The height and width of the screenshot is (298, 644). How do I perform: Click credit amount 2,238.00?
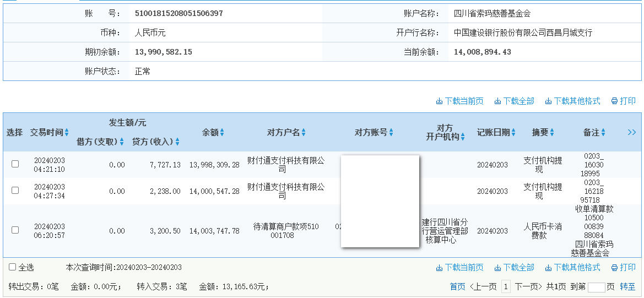click(165, 191)
